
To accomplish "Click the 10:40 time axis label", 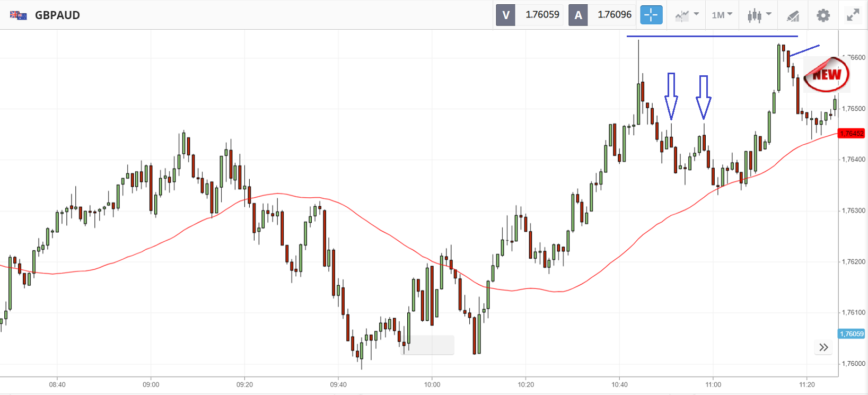I will (619, 384).
